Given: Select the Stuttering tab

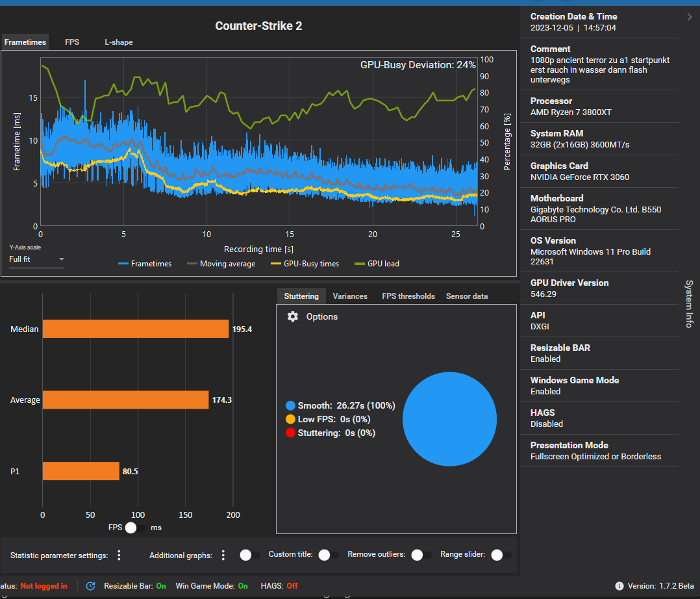Looking at the screenshot, I should point(301,296).
